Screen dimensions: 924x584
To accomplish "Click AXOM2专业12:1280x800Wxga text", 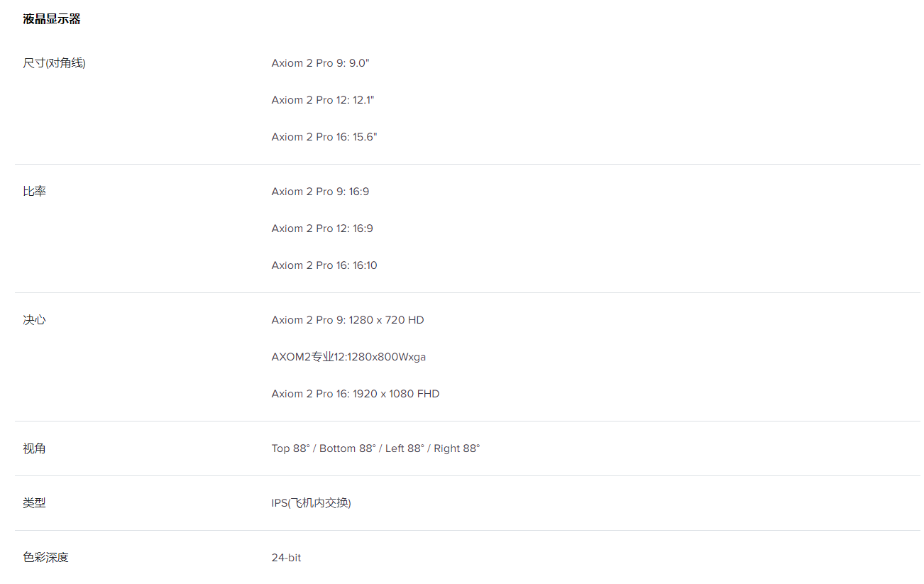I will (x=348, y=357).
